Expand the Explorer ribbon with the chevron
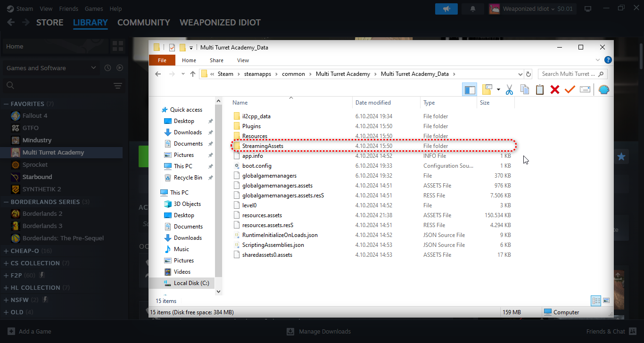 (x=598, y=60)
